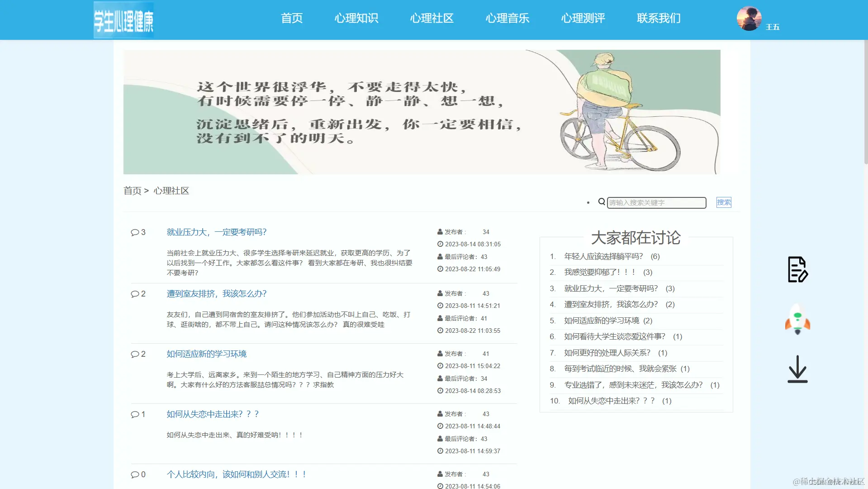Click the 搜索 button
This screenshot has width=868, height=489.
[x=724, y=202]
